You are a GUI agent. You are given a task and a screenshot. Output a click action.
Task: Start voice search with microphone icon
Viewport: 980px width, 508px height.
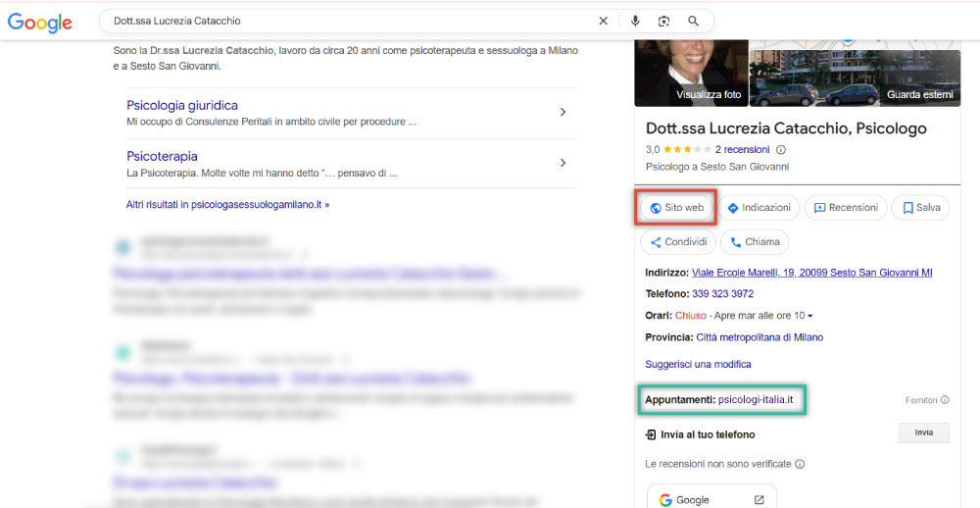pyautogui.click(x=635, y=21)
